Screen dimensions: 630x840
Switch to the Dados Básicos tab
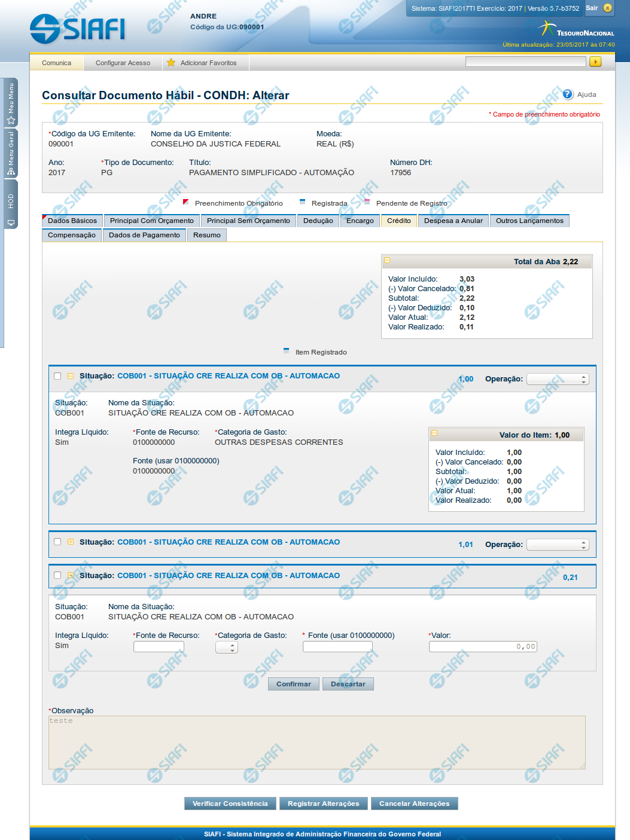click(x=72, y=221)
